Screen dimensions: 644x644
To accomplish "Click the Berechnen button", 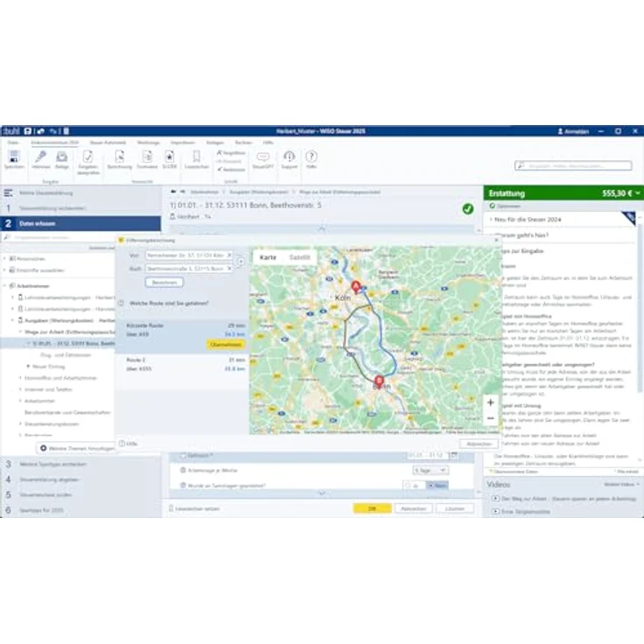I will 164,283.
